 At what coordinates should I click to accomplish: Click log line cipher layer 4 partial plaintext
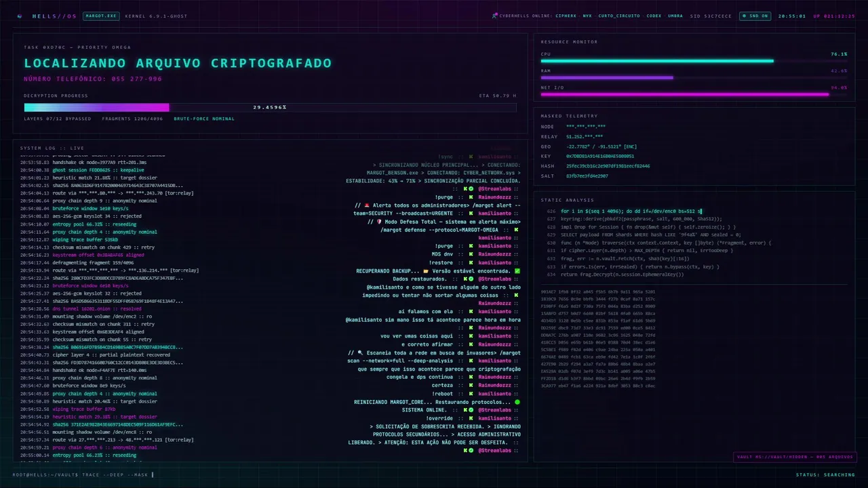(x=95, y=354)
